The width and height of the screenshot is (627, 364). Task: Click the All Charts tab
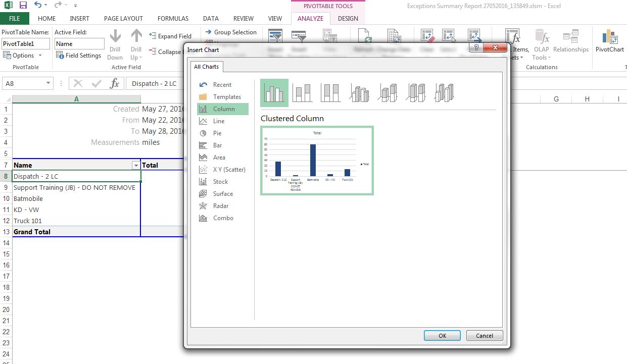point(206,67)
